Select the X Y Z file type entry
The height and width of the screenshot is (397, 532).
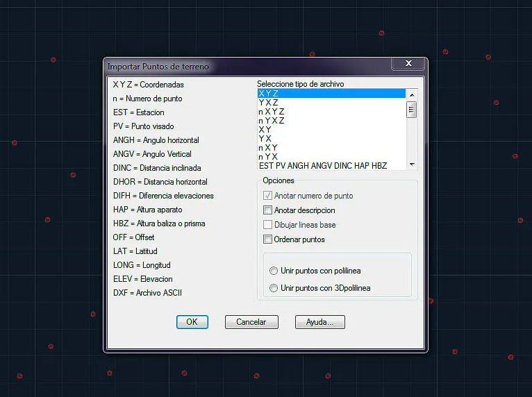[x=331, y=93]
